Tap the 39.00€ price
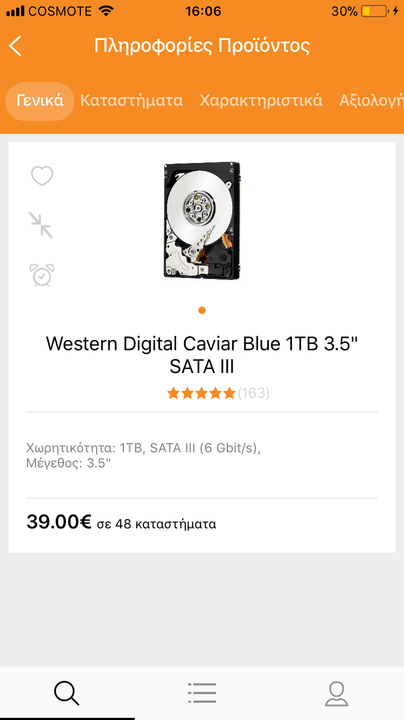404x720 pixels. (x=59, y=522)
